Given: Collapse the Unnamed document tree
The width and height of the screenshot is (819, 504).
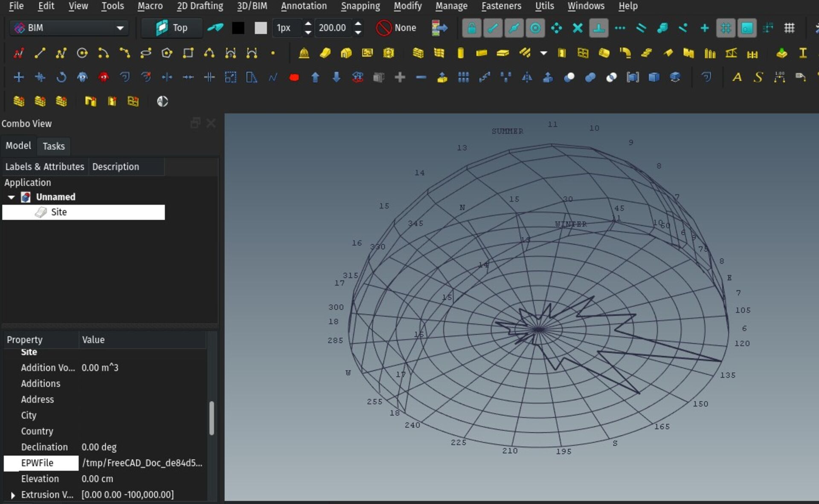Looking at the screenshot, I should 12,197.
